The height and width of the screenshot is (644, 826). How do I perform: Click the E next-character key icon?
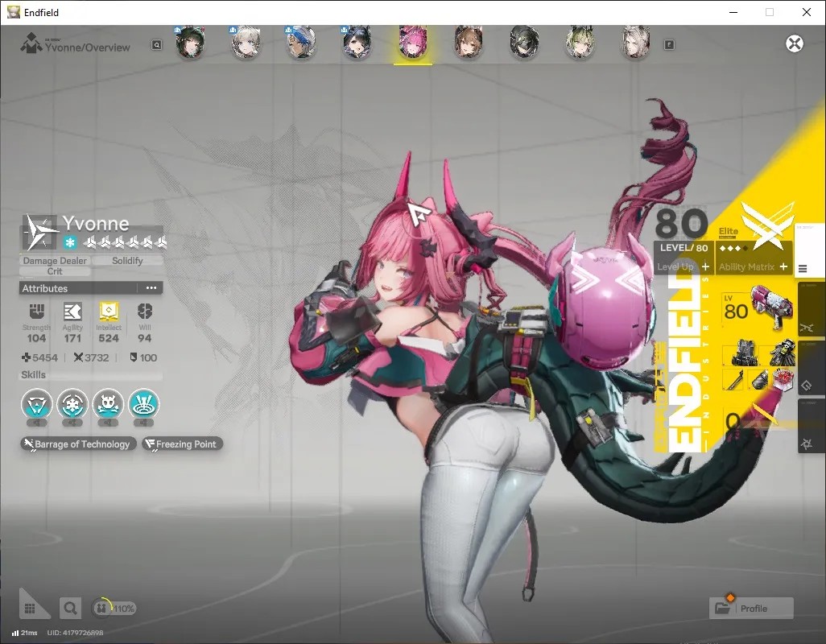tap(669, 45)
